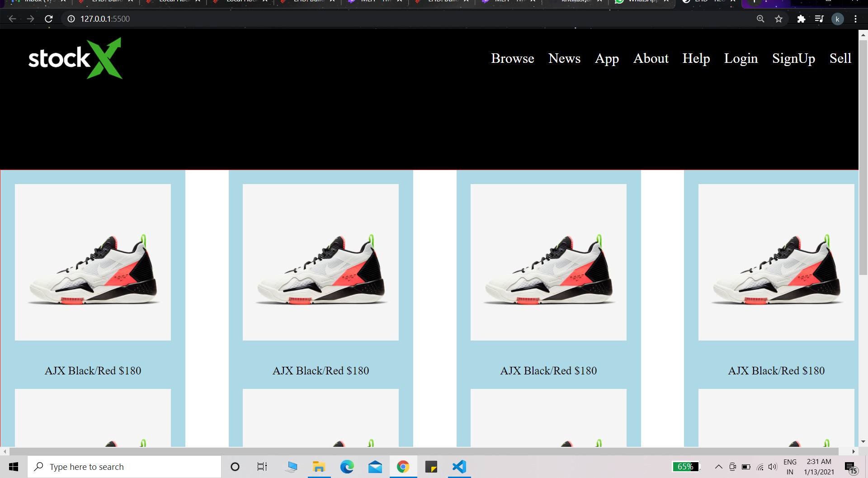Click the SignUp link
This screenshot has width=868, height=478.
click(793, 59)
